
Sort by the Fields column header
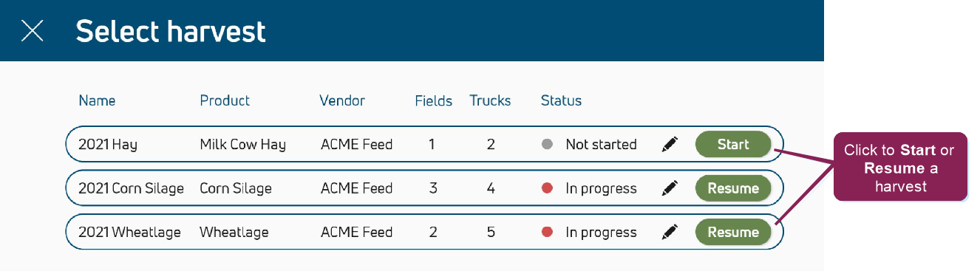[434, 100]
